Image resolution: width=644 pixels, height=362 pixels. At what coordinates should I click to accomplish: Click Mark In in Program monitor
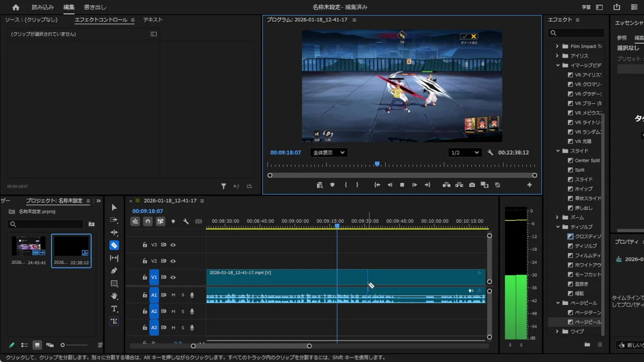tap(346, 185)
